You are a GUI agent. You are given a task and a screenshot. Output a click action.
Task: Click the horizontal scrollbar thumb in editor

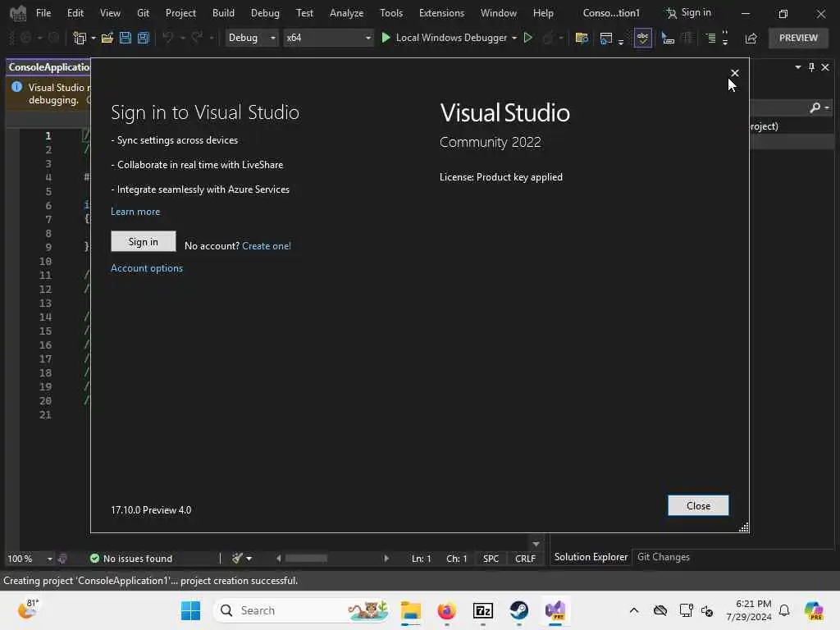pyautogui.click(x=306, y=558)
